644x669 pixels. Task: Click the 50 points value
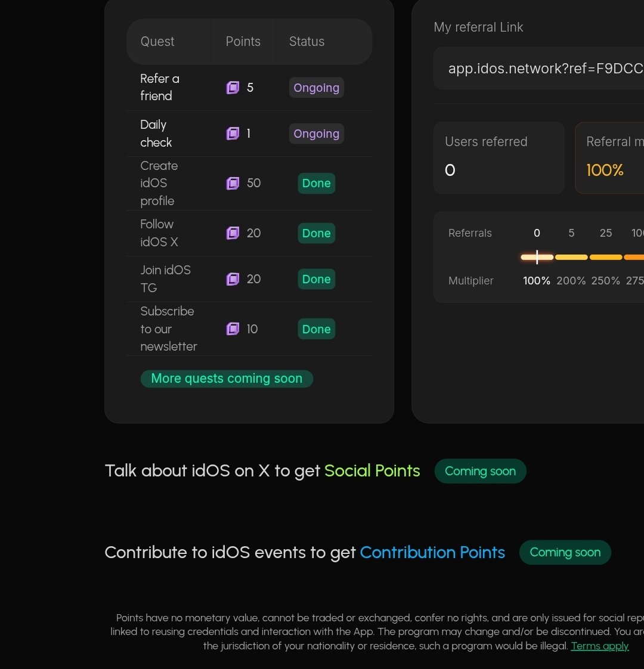click(x=253, y=184)
